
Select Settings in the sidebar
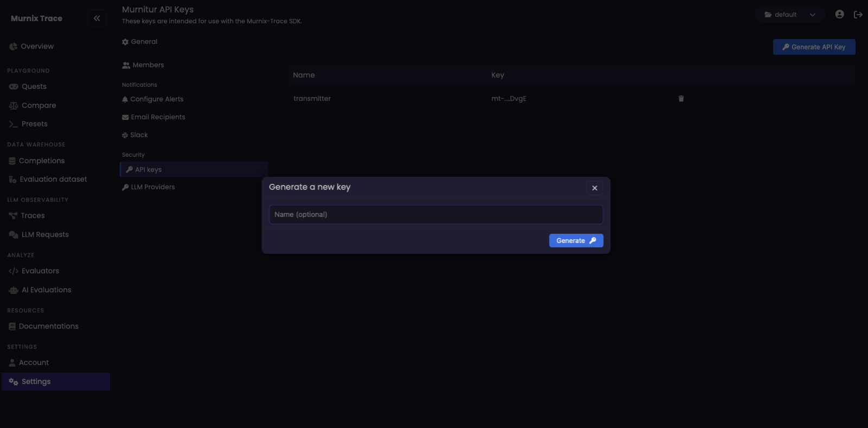pos(55,382)
